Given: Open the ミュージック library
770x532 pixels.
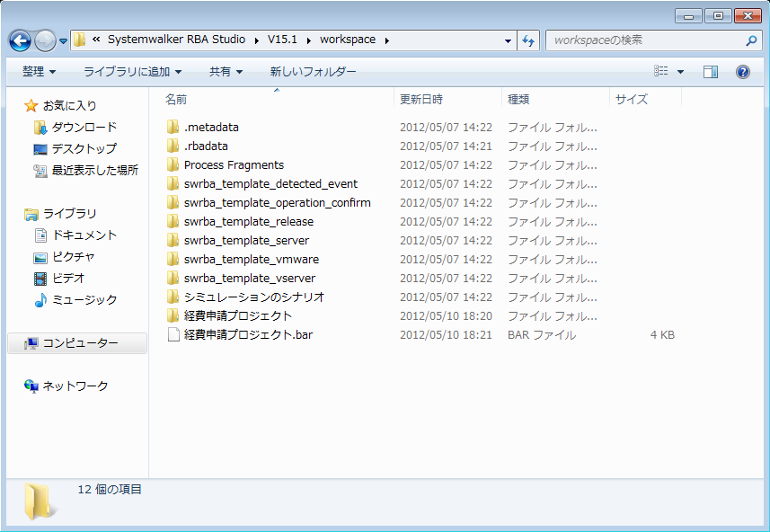Looking at the screenshot, I should [84, 299].
